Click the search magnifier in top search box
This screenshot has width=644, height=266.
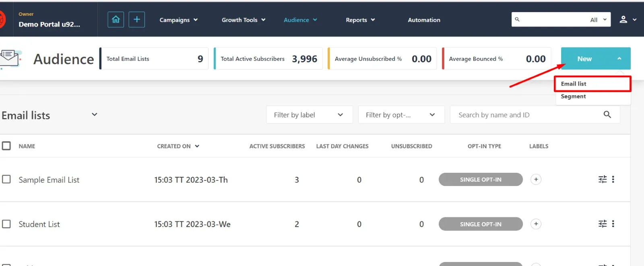click(x=517, y=19)
